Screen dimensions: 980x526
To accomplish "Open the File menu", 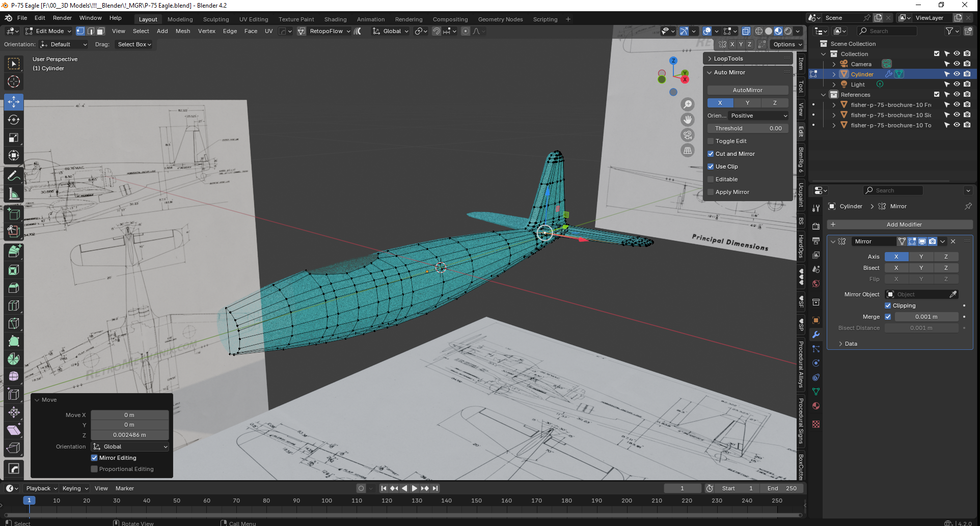I will [22, 18].
